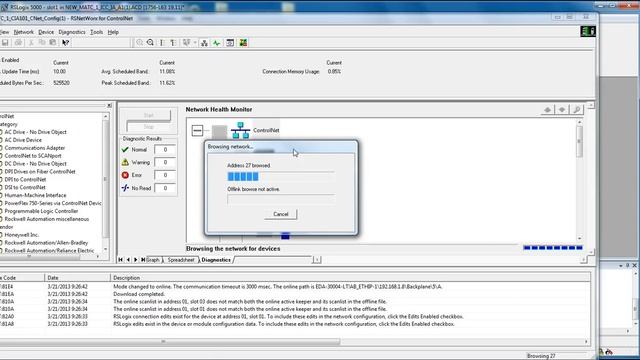This screenshot has width=640, height=360.
Task: Select Rockwell Automation miscellaneous category
Action: click(x=47, y=219)
